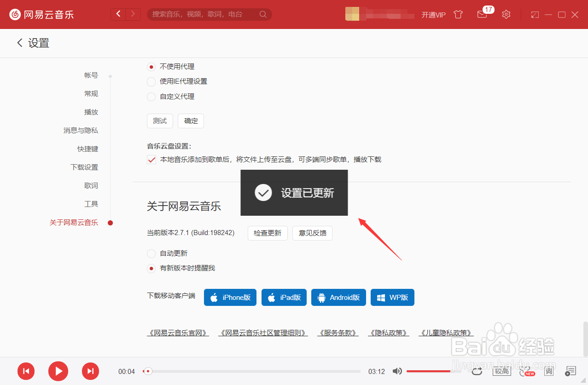Download the iPhone版 client
Screen dimensions: 588x385
(x=230, y=298)
